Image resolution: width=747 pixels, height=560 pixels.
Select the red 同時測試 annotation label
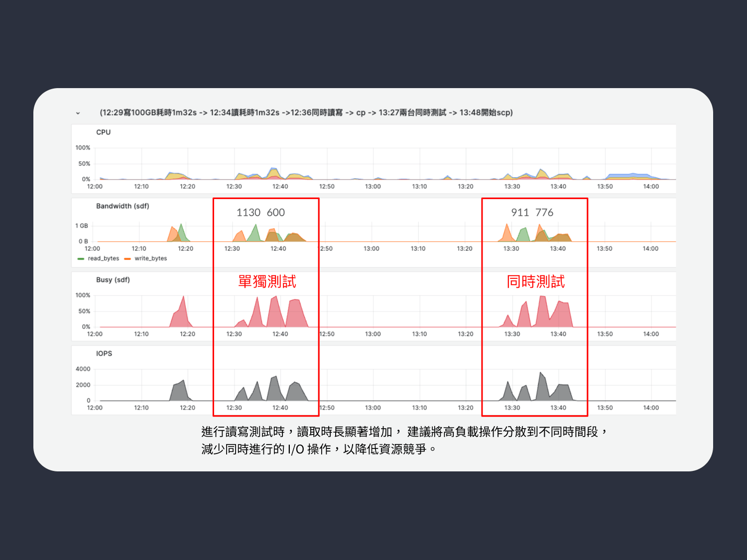pos(535,282)
